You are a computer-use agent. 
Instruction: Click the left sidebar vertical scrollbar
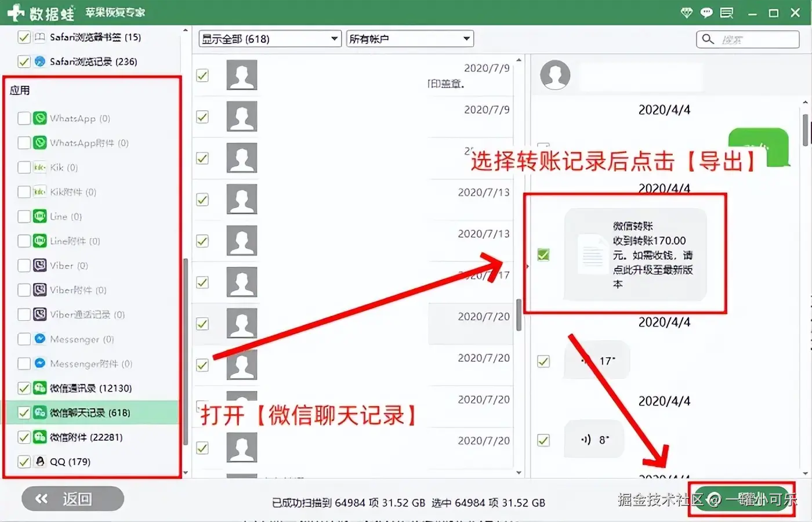click(186, 351)
